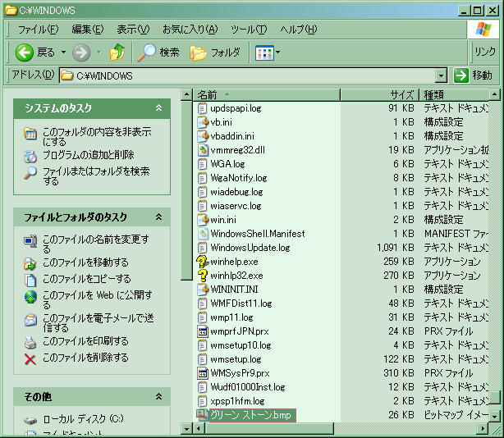Click file list scroll right arrow

point(483,428)
